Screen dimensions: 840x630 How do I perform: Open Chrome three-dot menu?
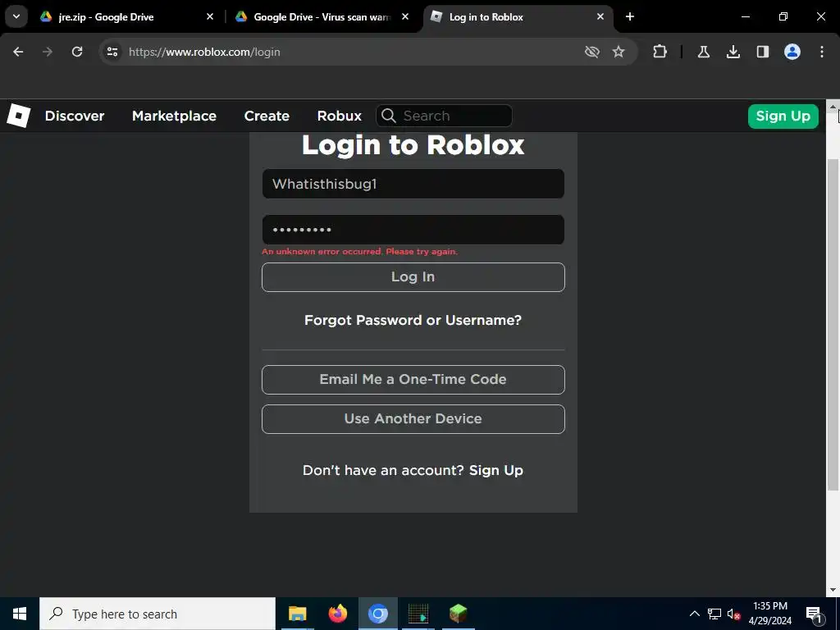pyautogui.click(x=822, y=52)
